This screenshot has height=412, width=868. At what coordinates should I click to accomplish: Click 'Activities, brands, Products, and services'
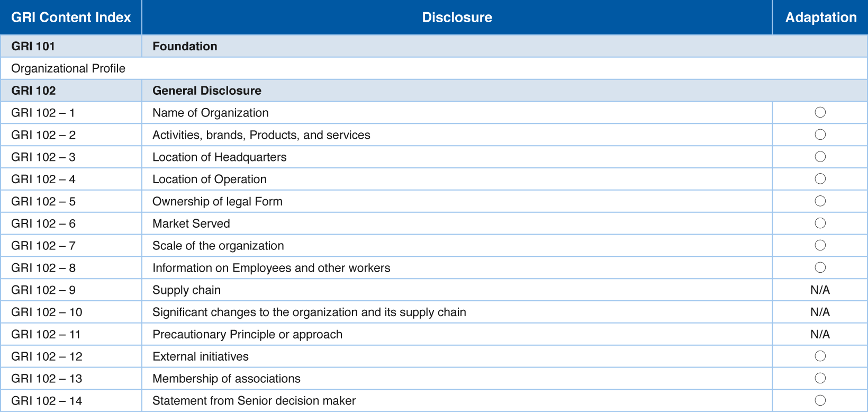coord(261,135)
